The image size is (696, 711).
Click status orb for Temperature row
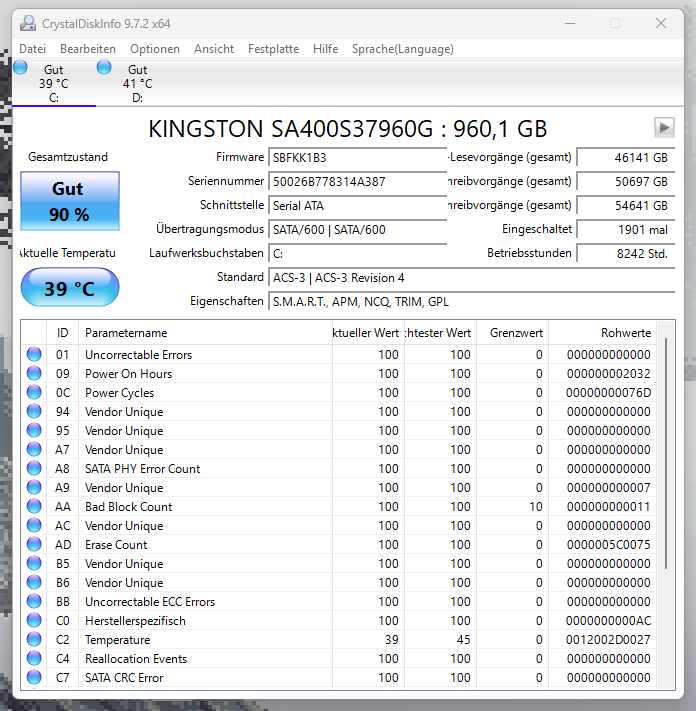pyautogui.click(x=34, y=639)
